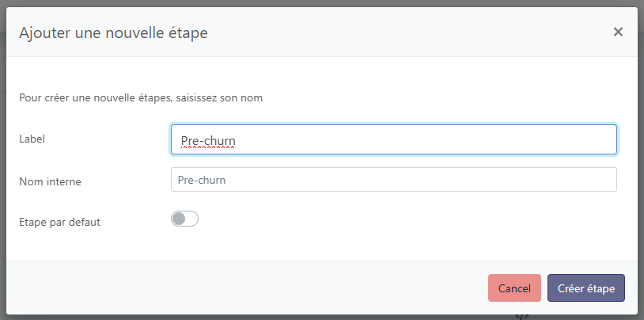Click the red spell-check underline under Pre-churn
This screenshot has width=644, height=320.
[208, 148]
